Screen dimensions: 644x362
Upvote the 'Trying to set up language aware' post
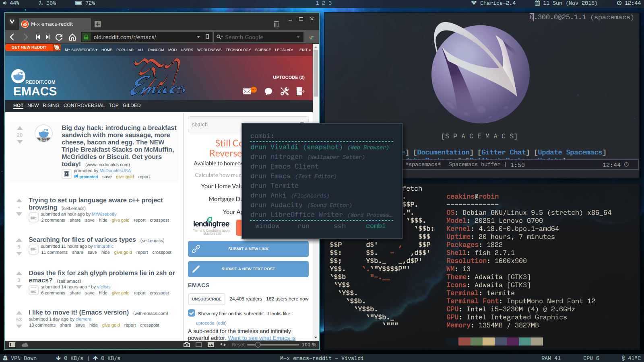click(19, 200)
